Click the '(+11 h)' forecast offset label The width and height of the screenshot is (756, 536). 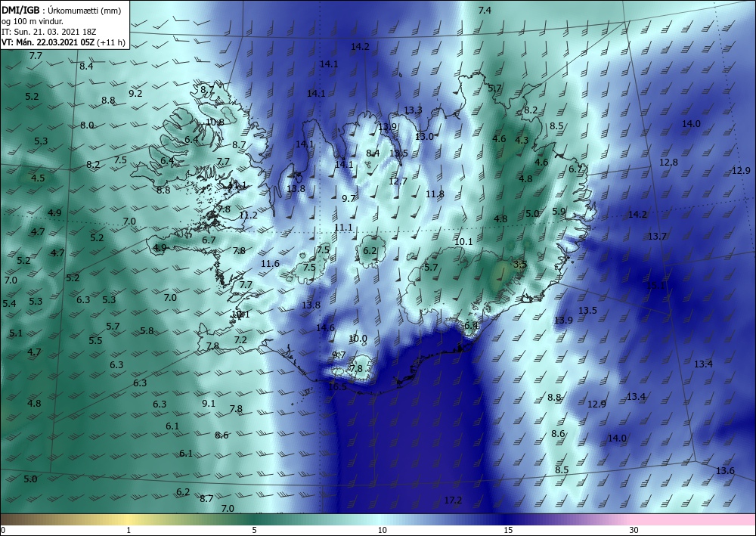pyautogui.click(x=111, y=42)
